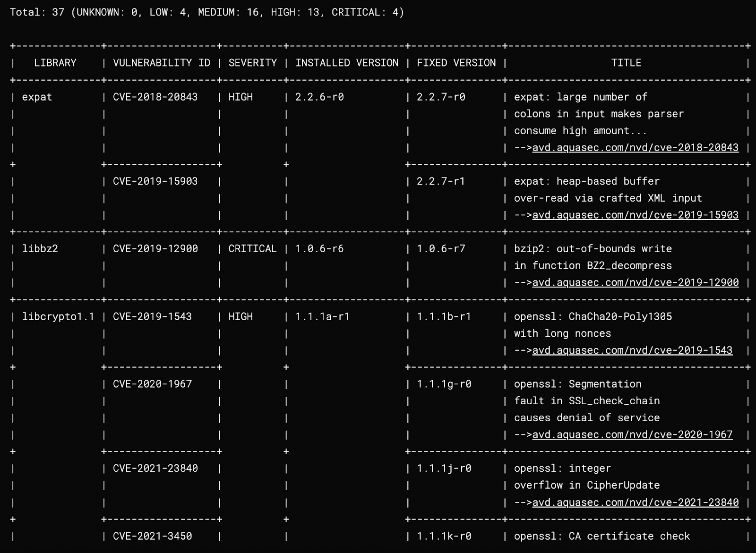Click the FIXED VERSION column header
Screen dimensions: 756x553
(x=456, y=63)
